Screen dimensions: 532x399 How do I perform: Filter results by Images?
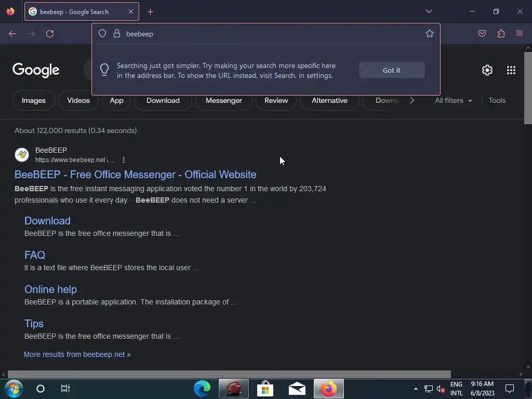(x=34, y=100)
